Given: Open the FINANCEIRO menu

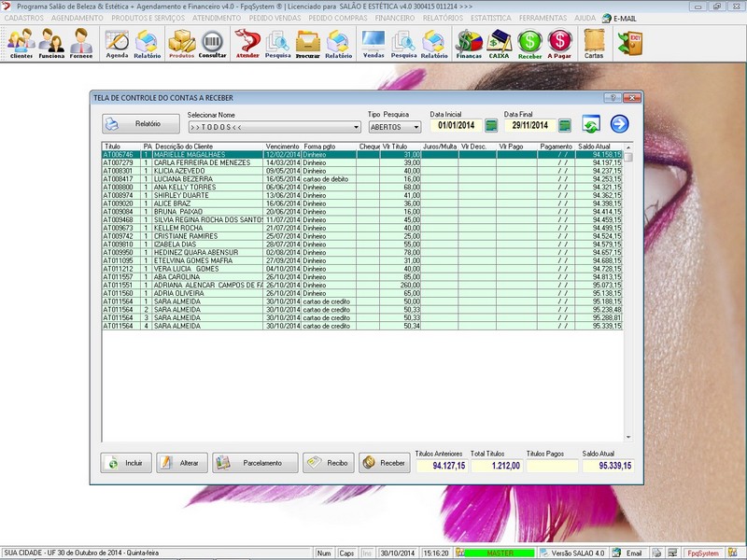Looking at the screenshot, I should 394,18.
